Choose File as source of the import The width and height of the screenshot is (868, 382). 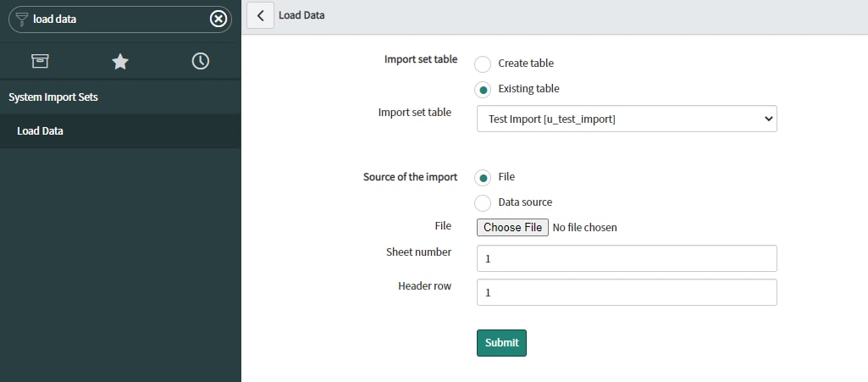pyautogui.click(x=483, y=178)
